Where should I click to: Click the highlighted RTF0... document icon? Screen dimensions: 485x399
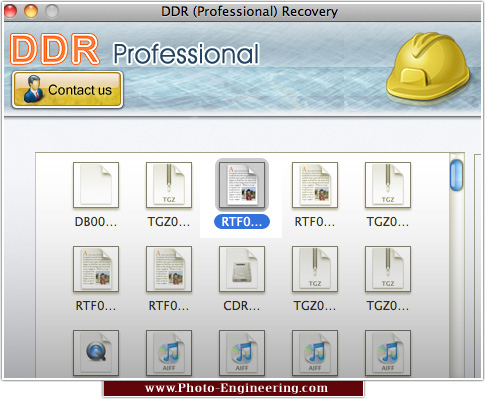(x=242, y=185)
